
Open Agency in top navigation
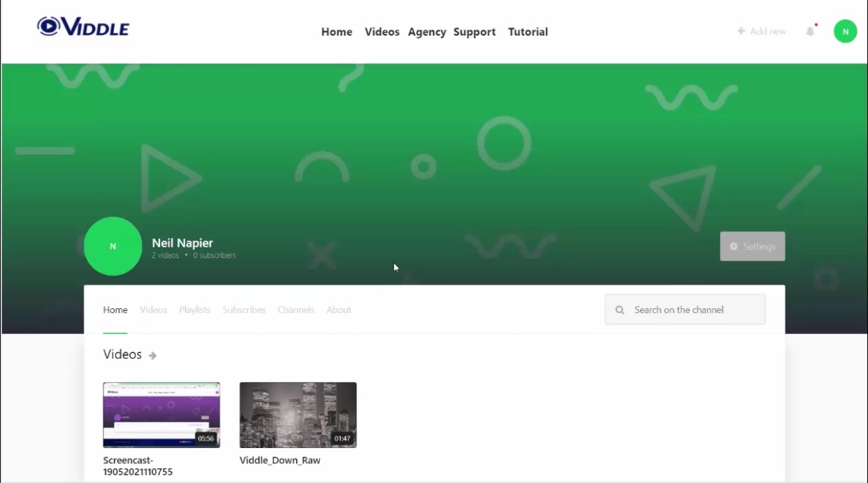[x=427, y=32]
